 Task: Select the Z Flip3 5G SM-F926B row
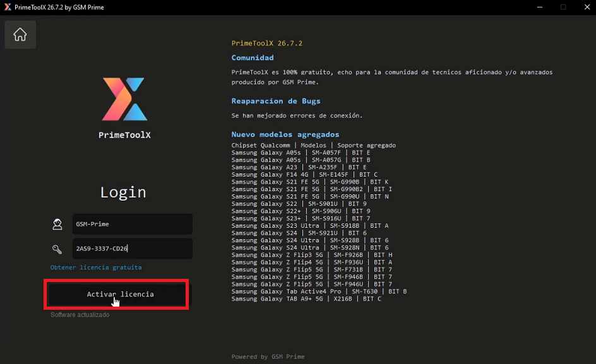[312, 255]
